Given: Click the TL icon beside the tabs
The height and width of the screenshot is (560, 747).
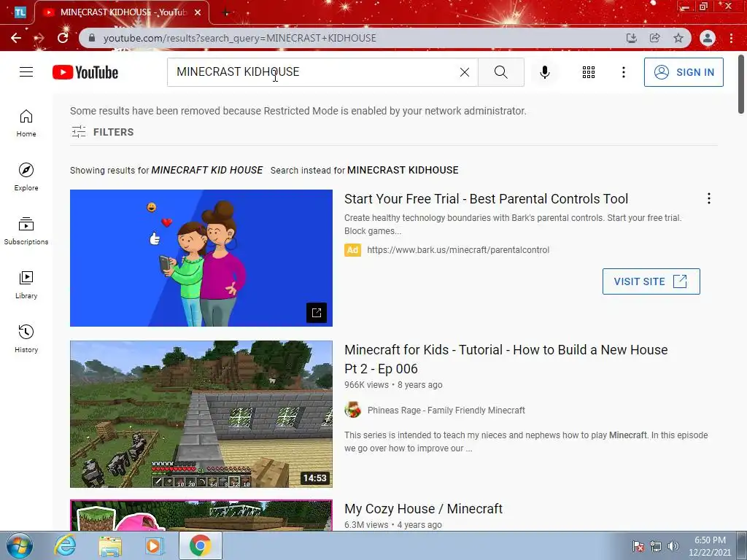Looking at the screenshot, I should (x=20, y=12).
